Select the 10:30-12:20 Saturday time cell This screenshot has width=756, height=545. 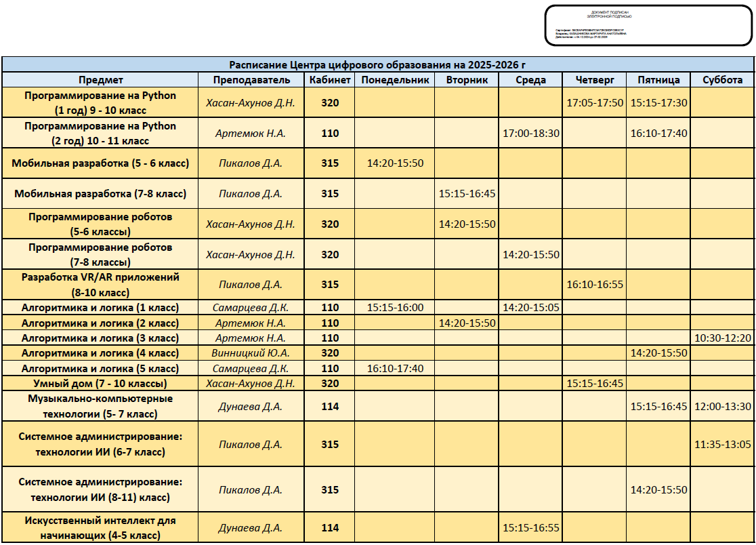tap(722, 338)
